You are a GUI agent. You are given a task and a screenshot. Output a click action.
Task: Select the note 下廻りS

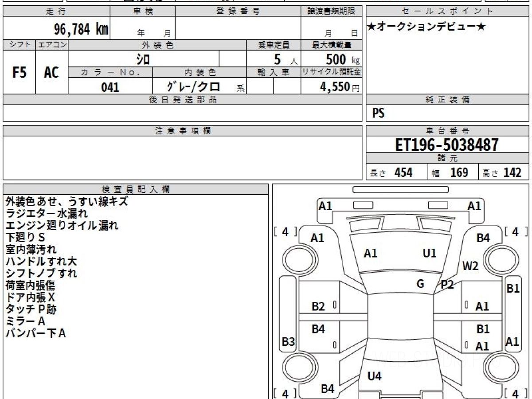click(x=25, y=237)
